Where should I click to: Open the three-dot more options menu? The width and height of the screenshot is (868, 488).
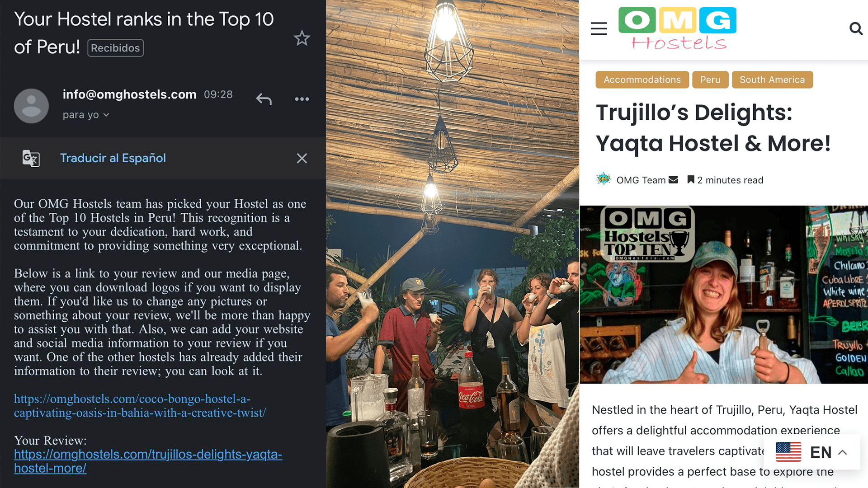point(302,99)
